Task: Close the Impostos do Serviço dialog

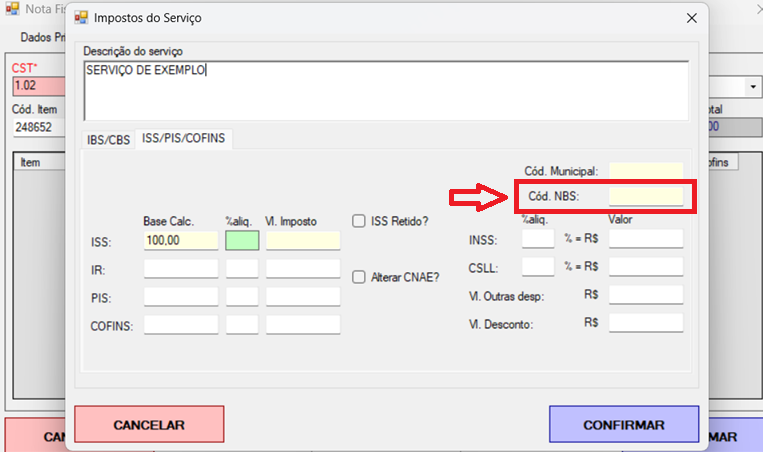Action: click(x=691, y=18)
